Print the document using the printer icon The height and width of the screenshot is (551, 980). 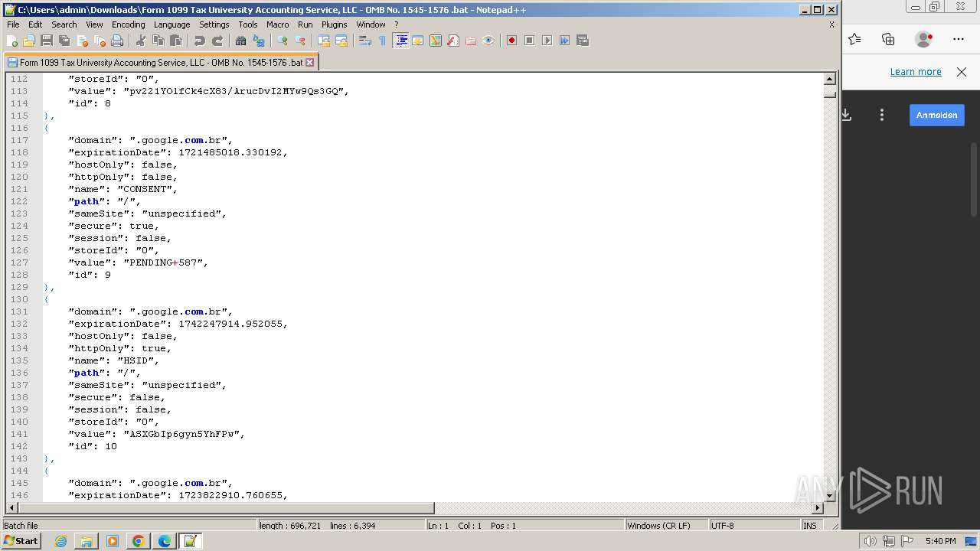pos(117,41)
